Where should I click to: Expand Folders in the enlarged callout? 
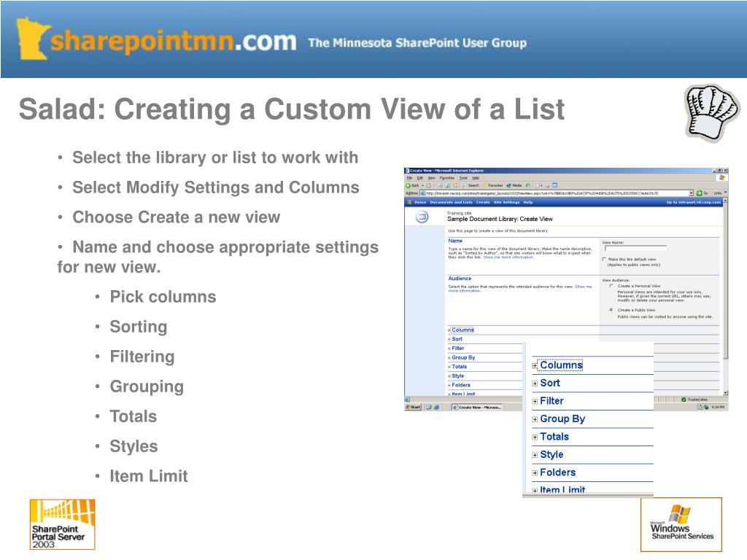pyautogui.click(x=535, y=472)
